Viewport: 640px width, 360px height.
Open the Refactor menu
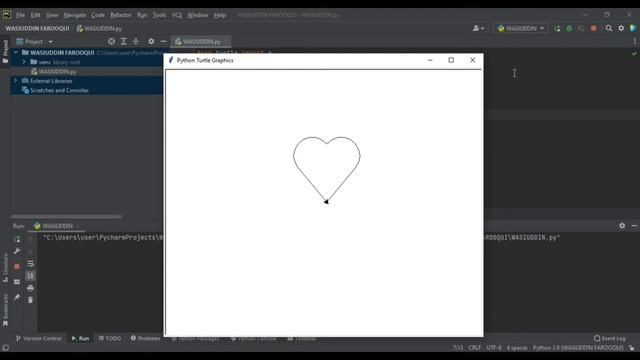(x=121, y=15)
